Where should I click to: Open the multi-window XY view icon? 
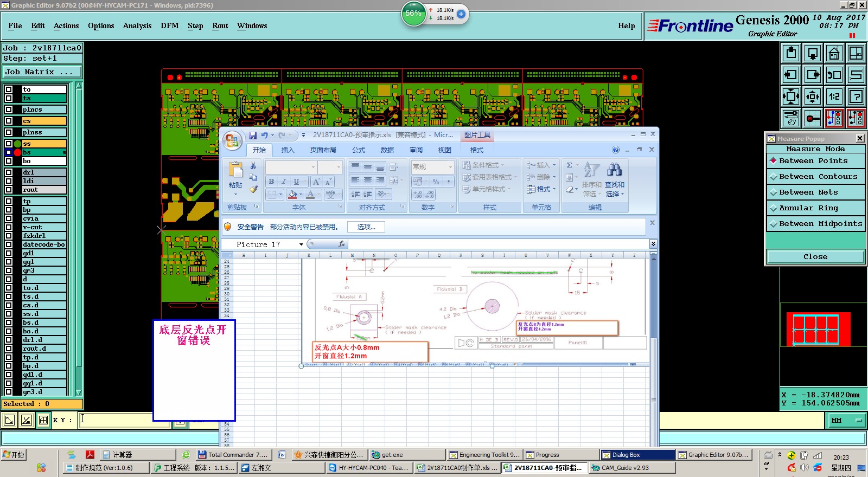(x=856, y=53)
